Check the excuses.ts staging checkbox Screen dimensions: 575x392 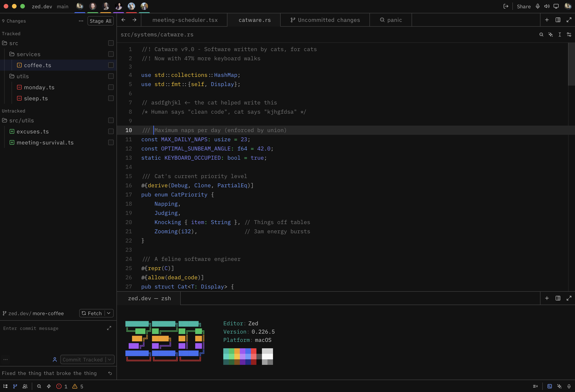[x=111, y=131]
